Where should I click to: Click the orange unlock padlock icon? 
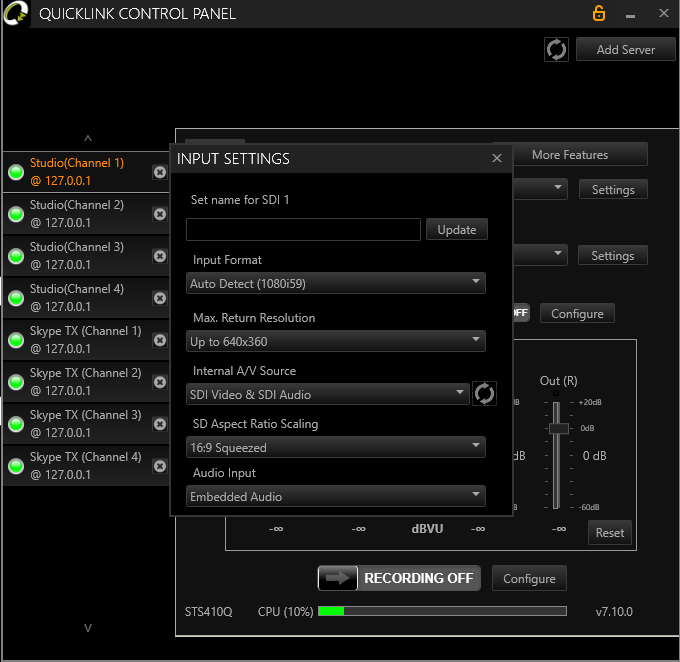point(598,13)
